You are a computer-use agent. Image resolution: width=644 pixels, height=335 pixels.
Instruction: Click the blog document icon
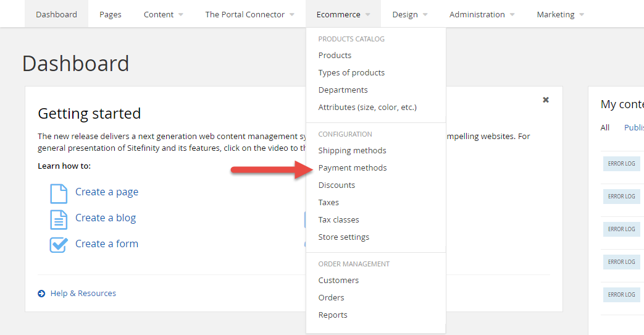tap(59, 219)
